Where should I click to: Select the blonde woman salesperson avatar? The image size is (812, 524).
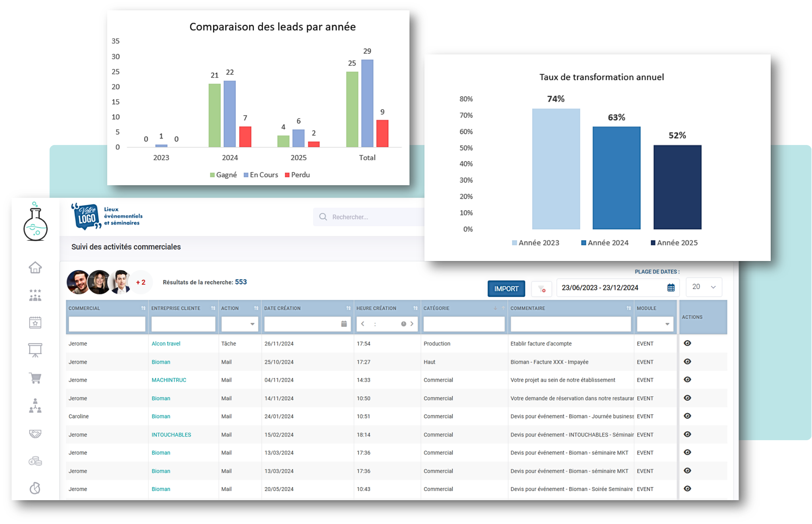click(98, 282)
